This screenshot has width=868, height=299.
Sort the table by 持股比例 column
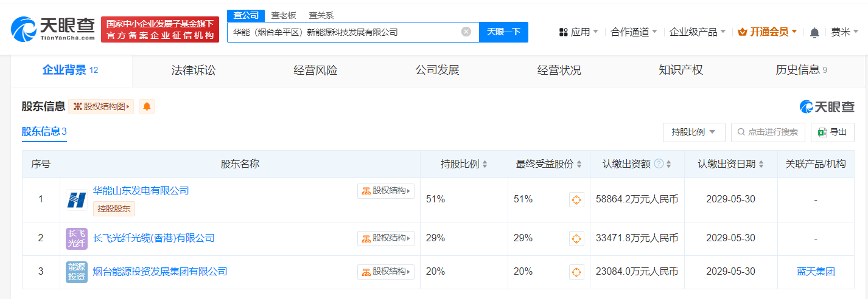point(485,165)
